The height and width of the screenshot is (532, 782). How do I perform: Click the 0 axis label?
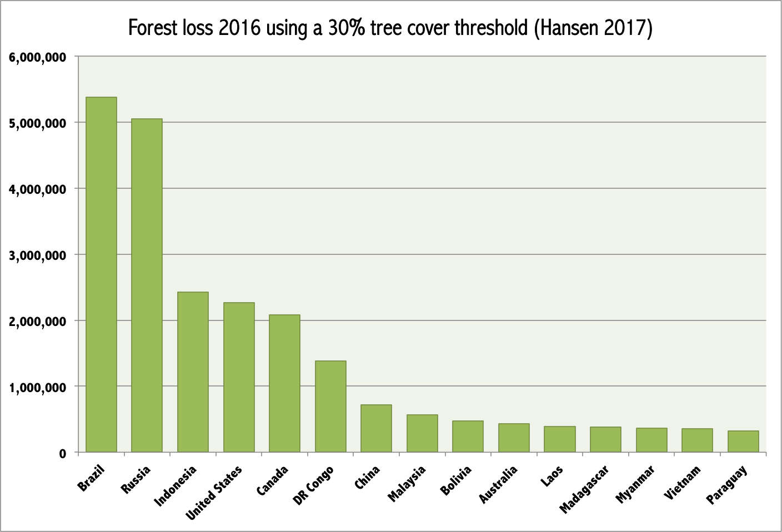(63, 454)
